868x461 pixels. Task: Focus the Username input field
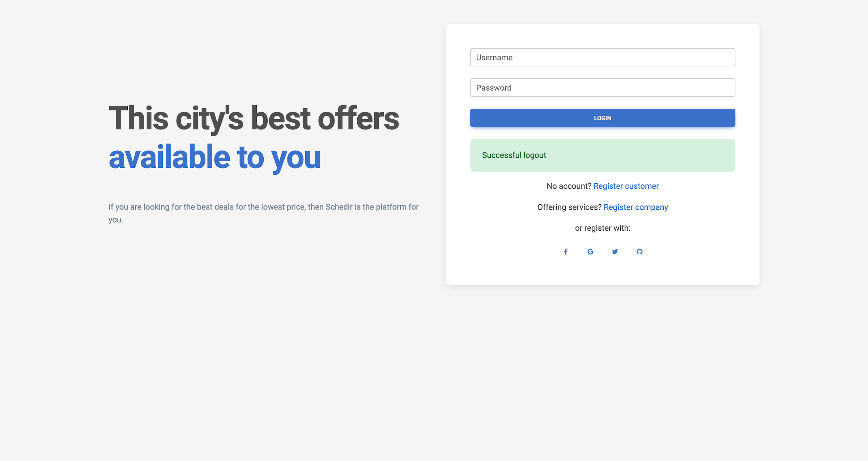coord(603,57)
